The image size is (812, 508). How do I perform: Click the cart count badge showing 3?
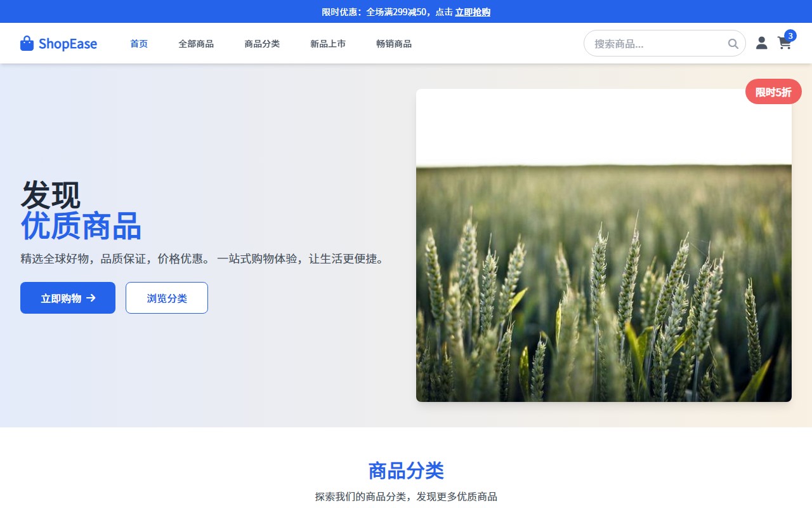click(x=790, y=36)
